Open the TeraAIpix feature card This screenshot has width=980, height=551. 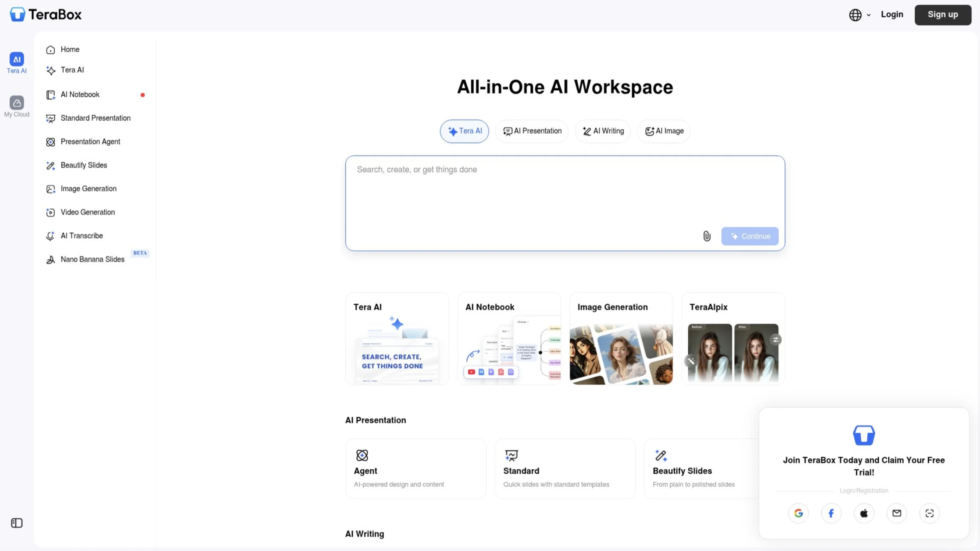click(x=733, y=339)
